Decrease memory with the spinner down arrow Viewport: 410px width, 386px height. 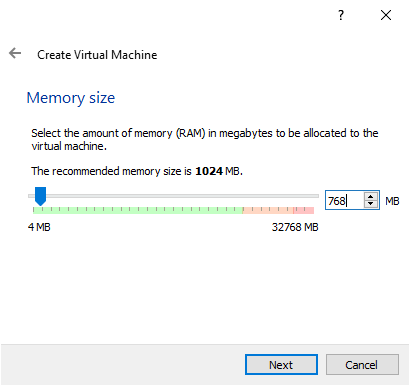click(370, 204)
